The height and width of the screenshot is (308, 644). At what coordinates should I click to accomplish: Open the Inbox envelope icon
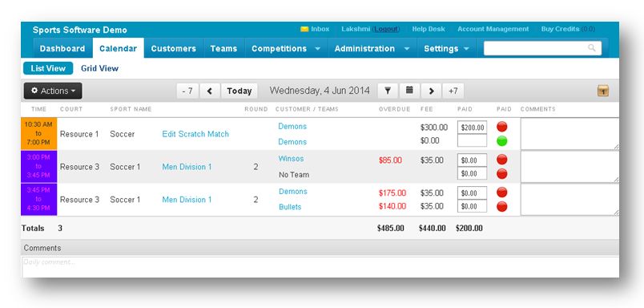(304, 29)
